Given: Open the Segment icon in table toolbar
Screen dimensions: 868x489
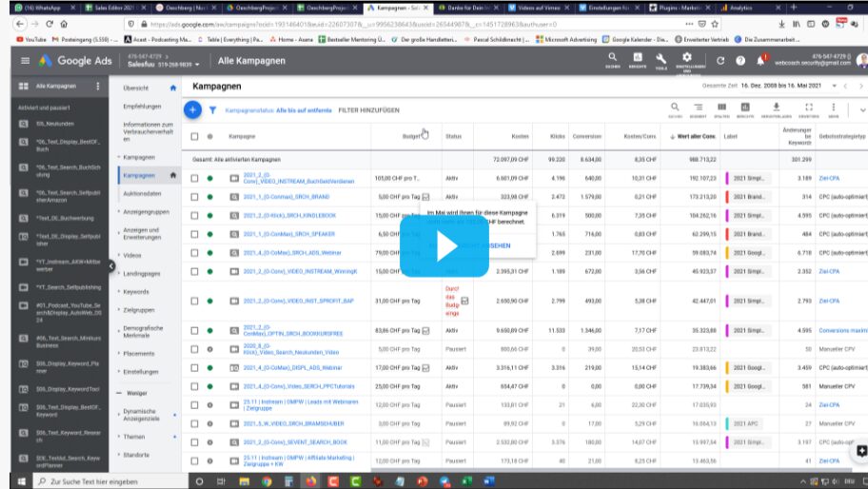Looking at the screenshot, I should point(698,109).
